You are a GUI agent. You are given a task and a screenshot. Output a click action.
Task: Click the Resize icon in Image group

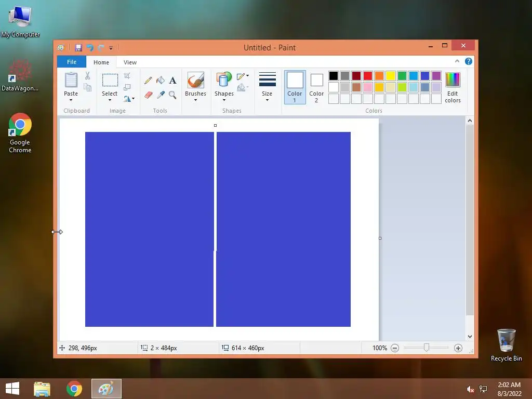click(x=127, y=87)
